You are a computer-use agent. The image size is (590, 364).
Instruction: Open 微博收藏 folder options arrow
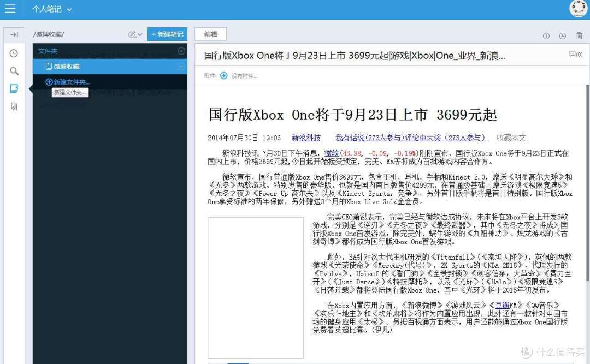tap(181, 67)
